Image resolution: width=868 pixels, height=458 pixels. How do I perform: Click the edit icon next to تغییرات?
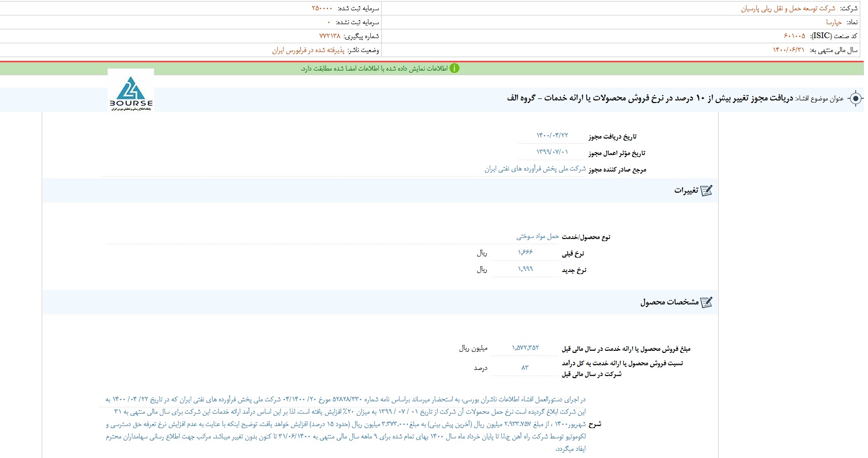[x=706, y=191]
